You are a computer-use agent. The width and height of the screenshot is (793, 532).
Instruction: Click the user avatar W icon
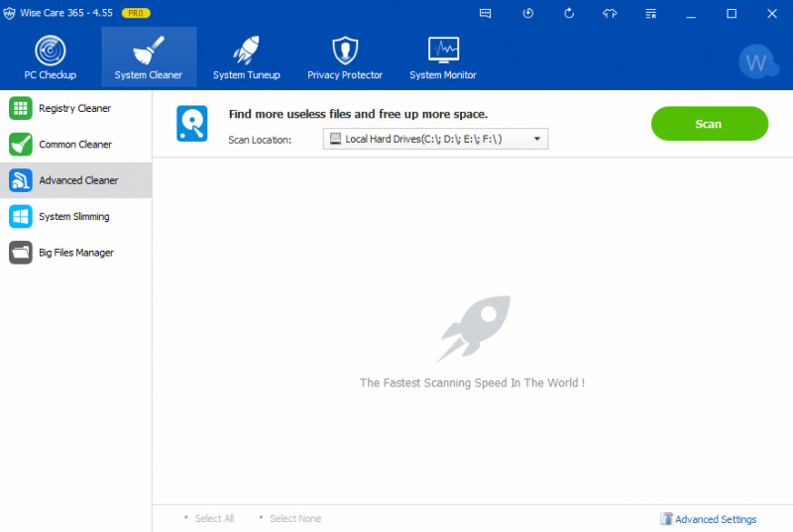(756, 61)
